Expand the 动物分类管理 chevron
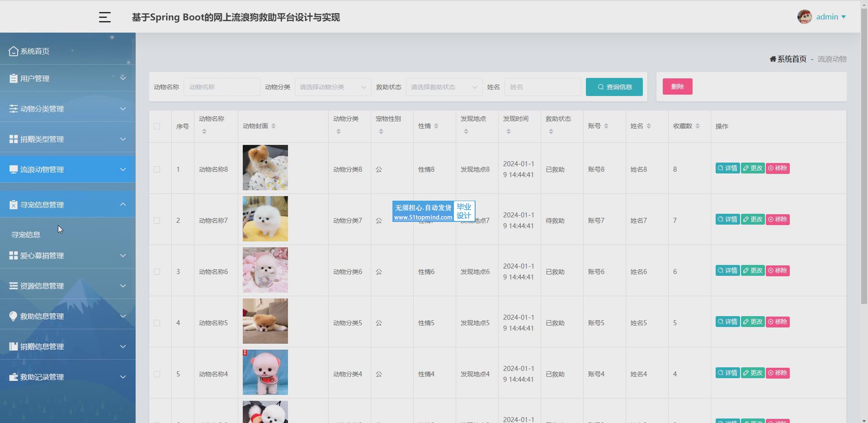Screen dimensions: 868x423 (x=123, y=108)
